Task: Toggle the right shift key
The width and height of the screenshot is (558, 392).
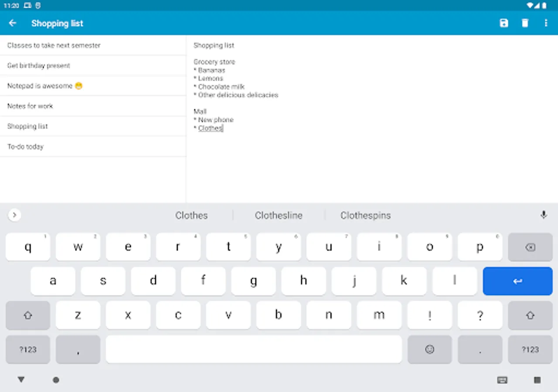Action: (530, 315)
